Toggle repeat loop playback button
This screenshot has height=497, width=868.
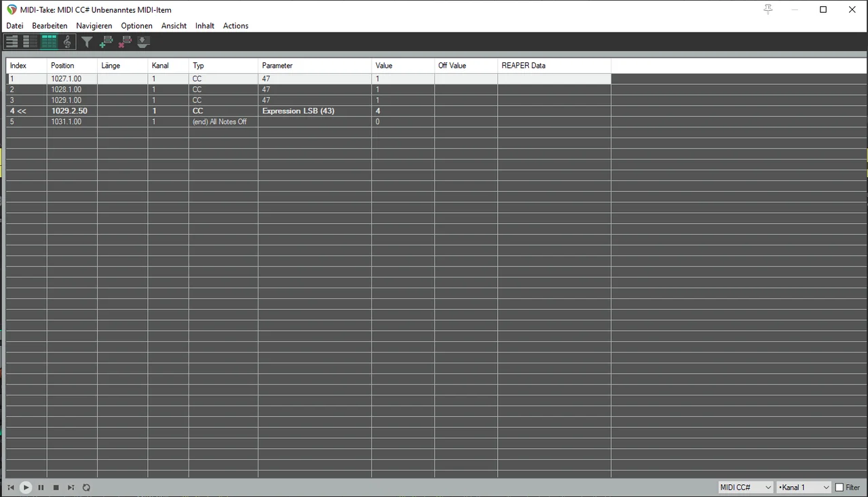[x=86, y=488]
